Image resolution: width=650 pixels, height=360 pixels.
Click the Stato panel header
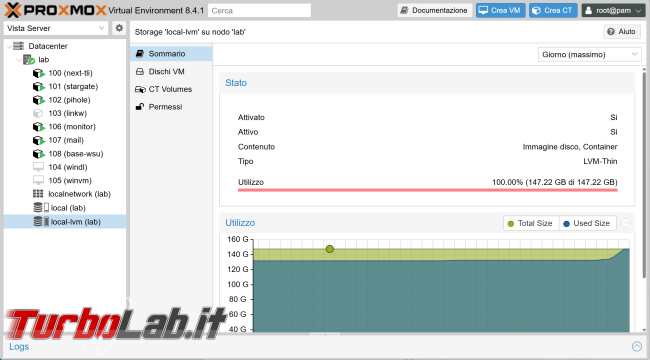point(427,83)
